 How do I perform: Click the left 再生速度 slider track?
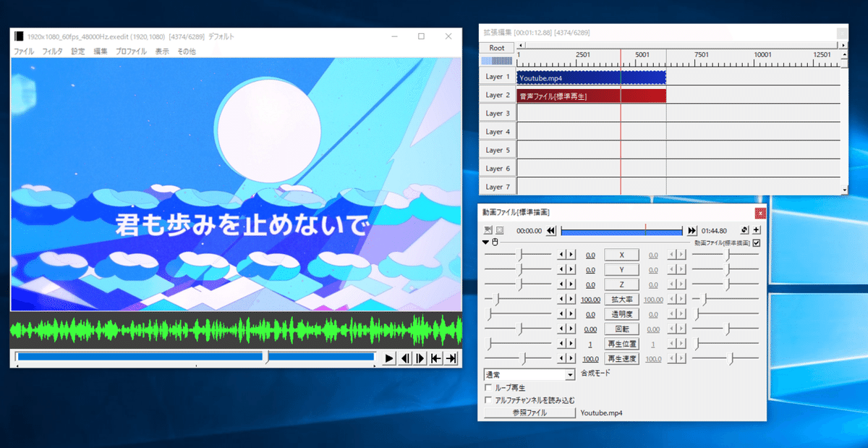tap(518, 358)
